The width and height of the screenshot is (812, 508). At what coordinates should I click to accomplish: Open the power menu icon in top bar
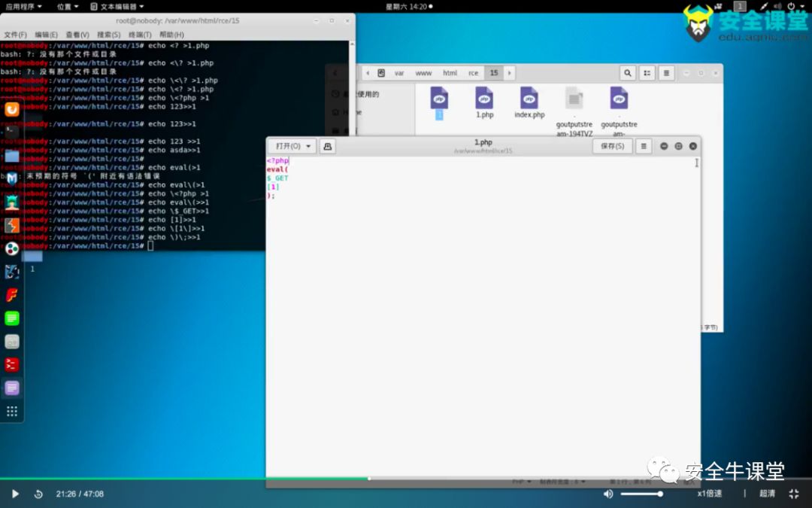tap(792, 6)
